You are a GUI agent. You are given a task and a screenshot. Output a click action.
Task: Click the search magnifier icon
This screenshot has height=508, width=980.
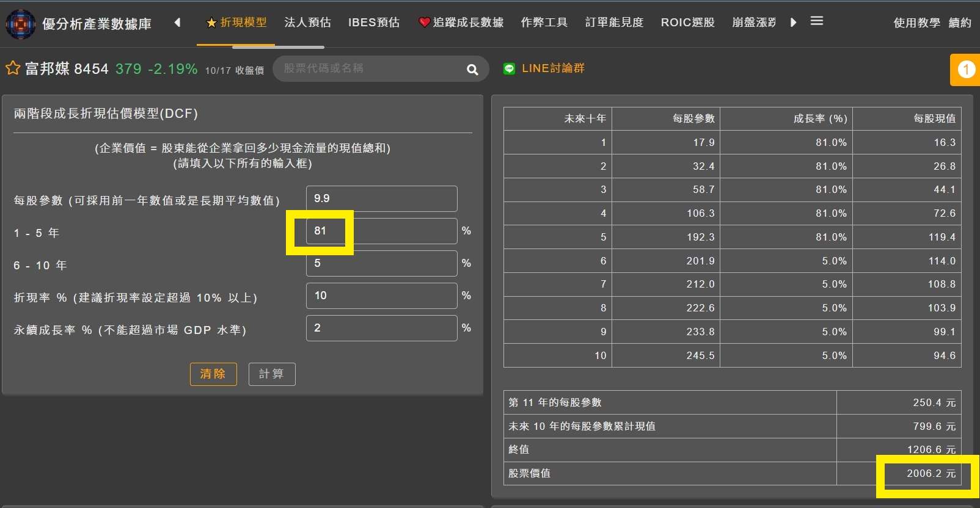pos(472,69)
